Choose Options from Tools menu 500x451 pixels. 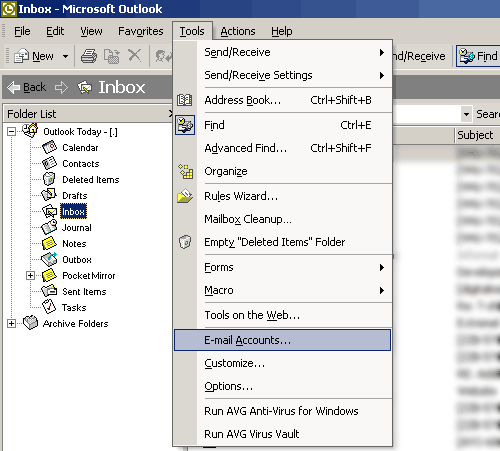tap(282, 386)
